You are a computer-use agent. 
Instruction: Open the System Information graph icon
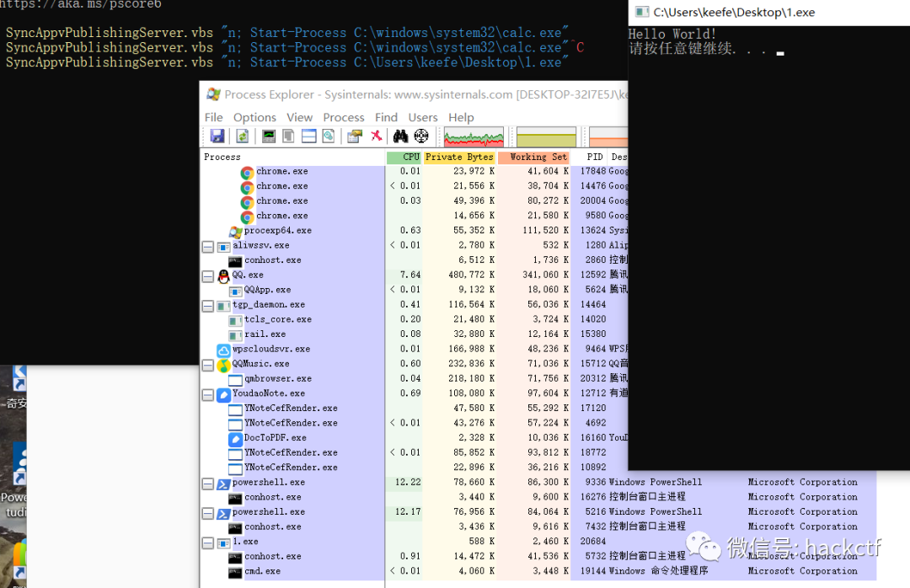coord(269,136)
